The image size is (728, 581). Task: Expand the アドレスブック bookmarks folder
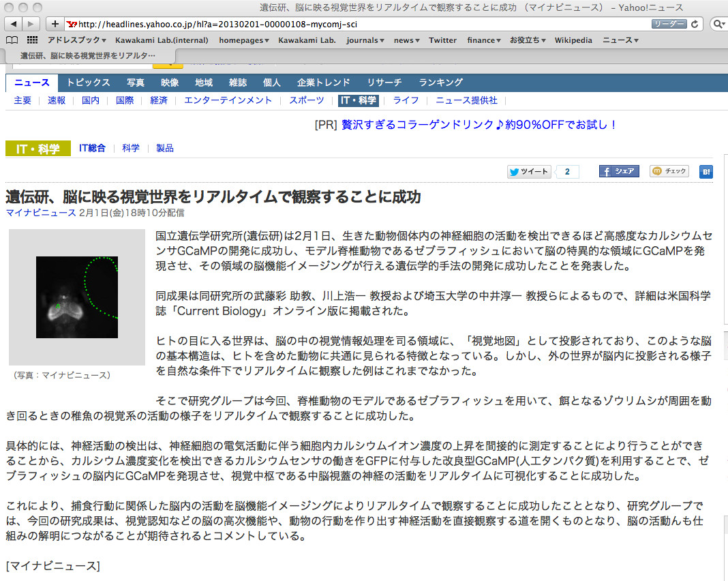[76, 40]
